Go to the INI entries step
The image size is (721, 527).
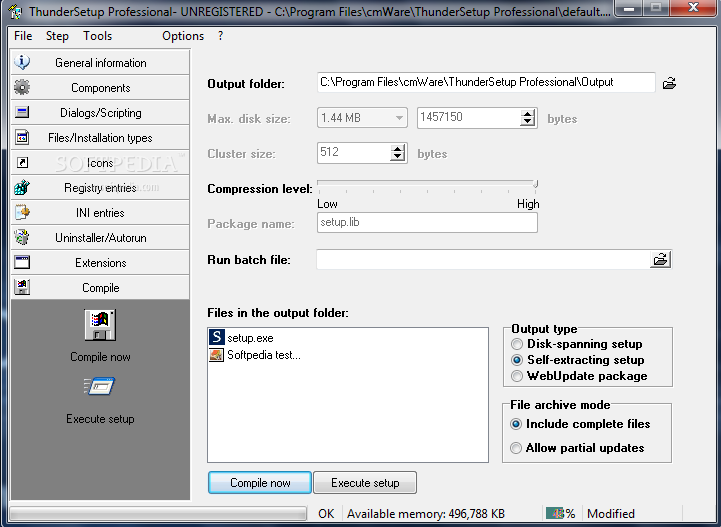(100, 212)
